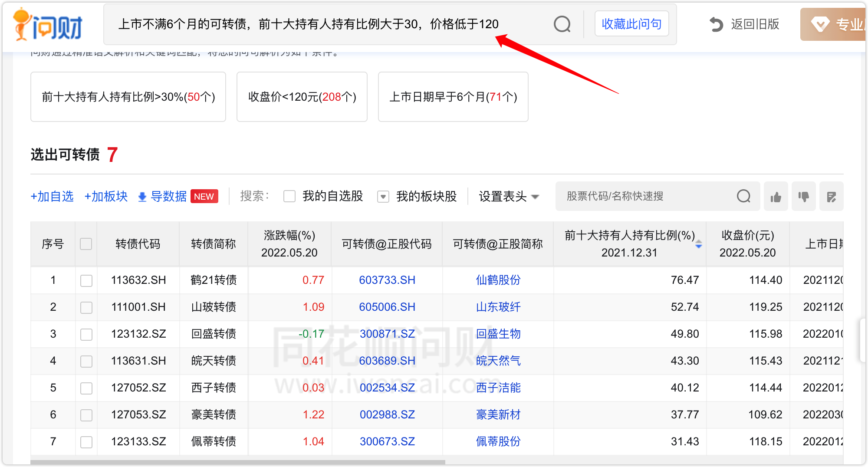868x467 pixels.
Task: Click the thumbs down feedback icon
Action: [803, 197]
